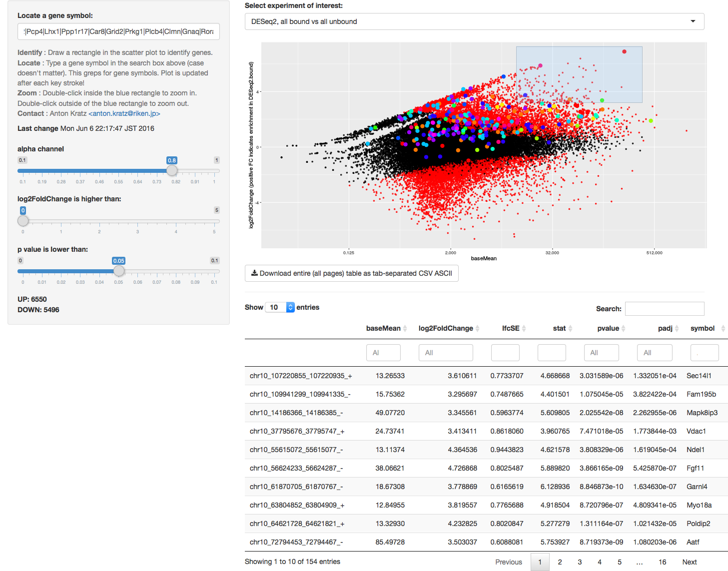The height and width of the screenshot is (571, 728).
Task: Click the Garnl4 symbol cell
Action: 697,487
